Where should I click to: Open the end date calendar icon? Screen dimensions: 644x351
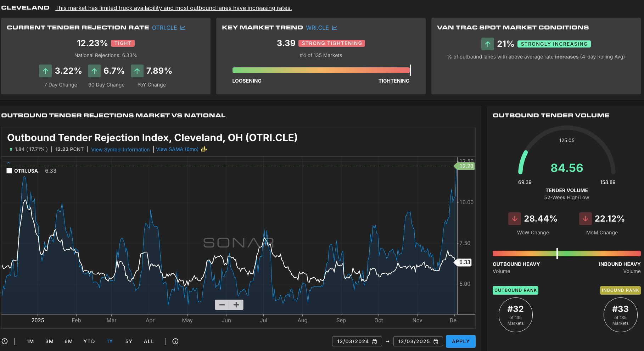tap(436, 341)
